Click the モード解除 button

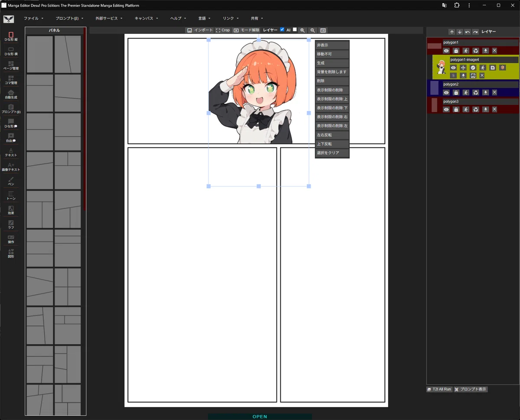point(246,30)
